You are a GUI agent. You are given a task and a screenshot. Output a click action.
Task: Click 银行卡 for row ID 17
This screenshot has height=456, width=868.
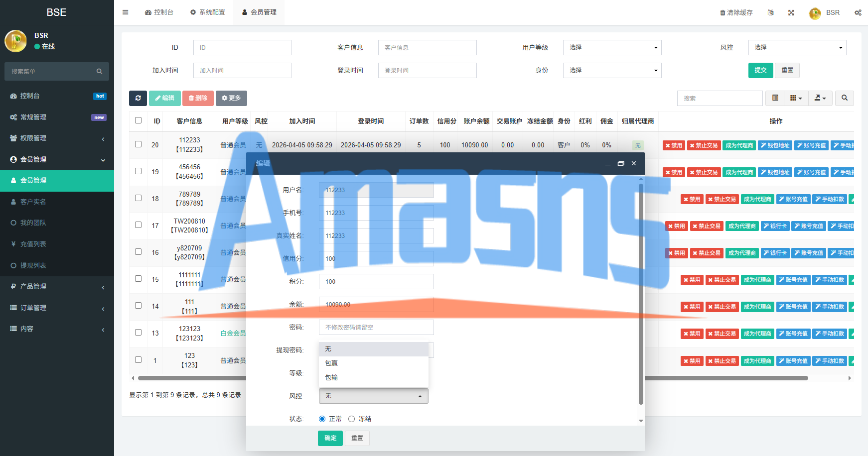tap(775, 226)
